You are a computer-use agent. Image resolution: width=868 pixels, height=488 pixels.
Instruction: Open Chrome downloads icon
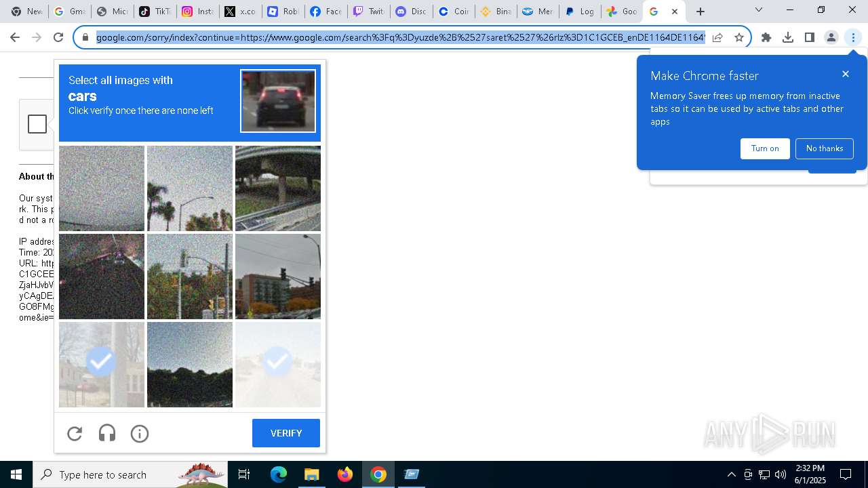click(x=788, y=37)
